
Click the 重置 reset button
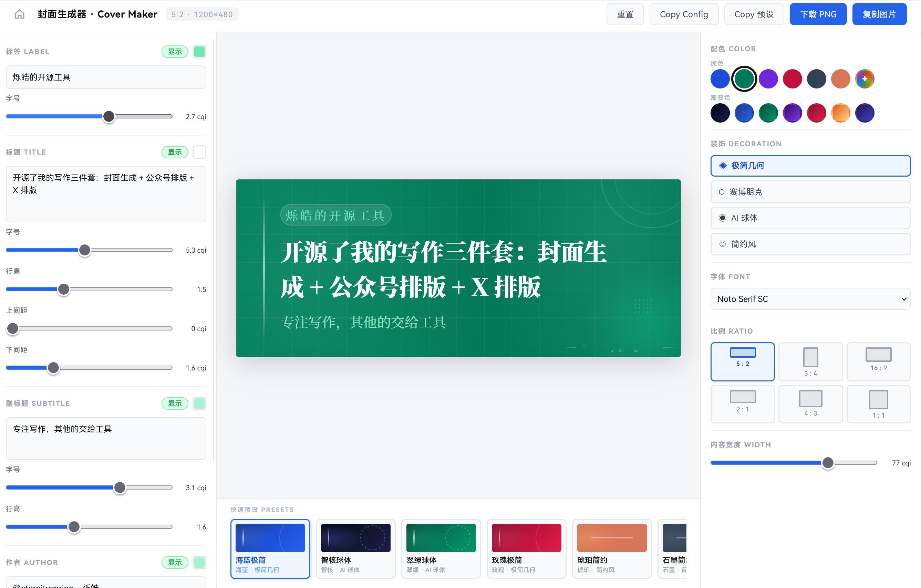click(625, 14)
